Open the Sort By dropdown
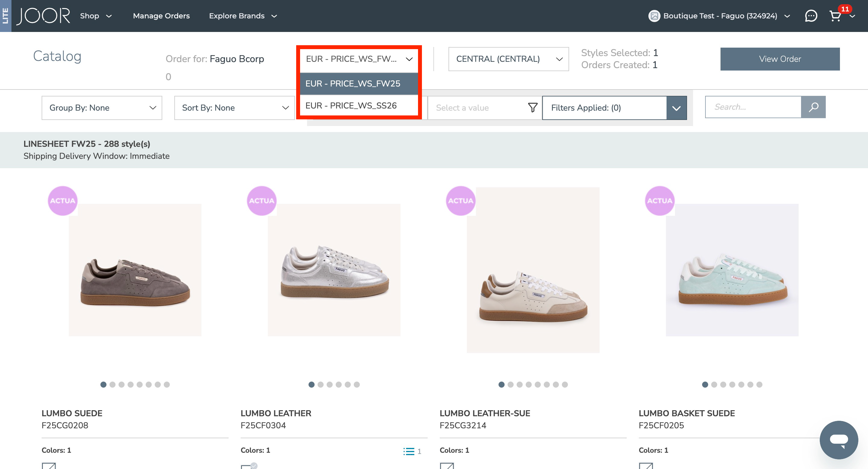This screenshot has width=868, height=469. click(x=234, y=108)
